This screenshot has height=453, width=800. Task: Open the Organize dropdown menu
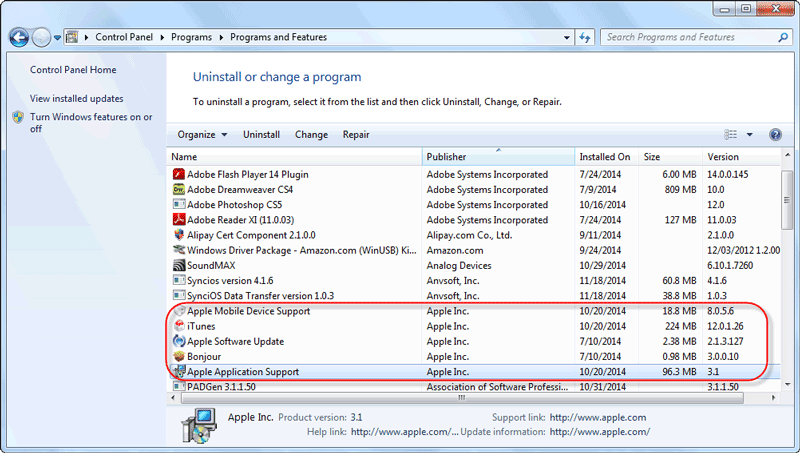[x=202, y=135]
